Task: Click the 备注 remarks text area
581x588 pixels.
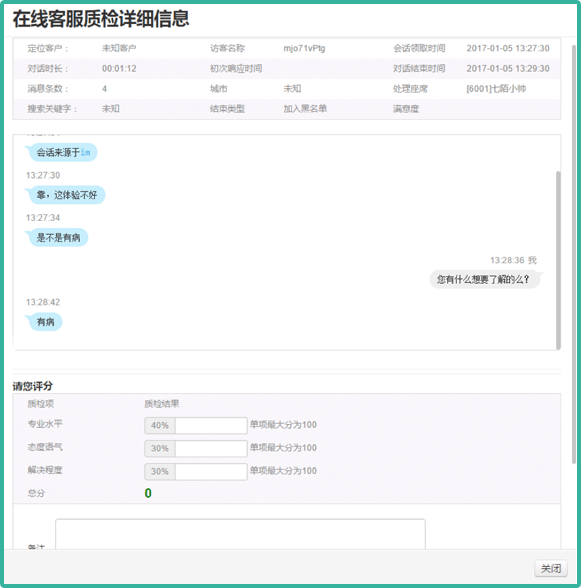Action: 240,534
